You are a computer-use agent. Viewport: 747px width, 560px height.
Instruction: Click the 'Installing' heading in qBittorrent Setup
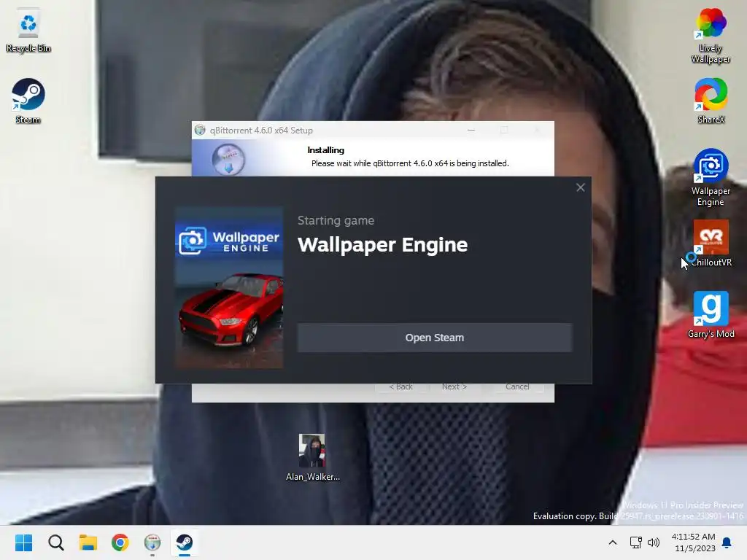326,150
